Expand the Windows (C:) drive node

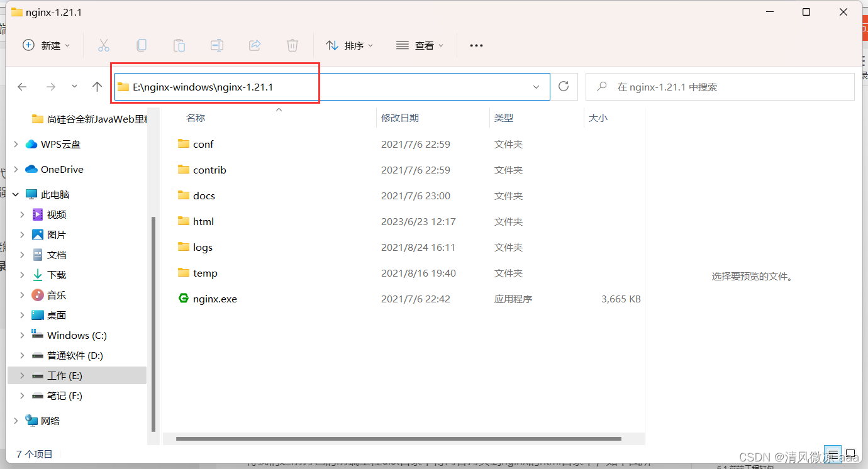tap(22, 335)
